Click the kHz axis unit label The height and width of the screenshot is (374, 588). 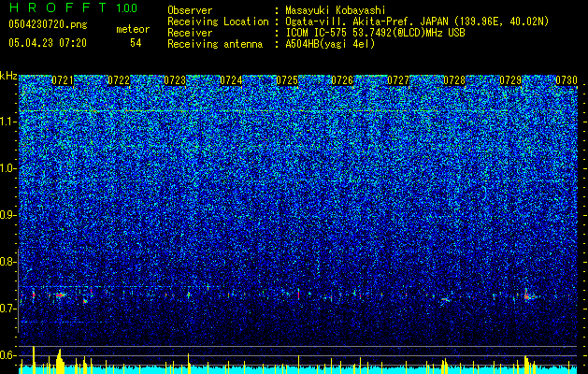pyautogui.click(x=8, y=76)
